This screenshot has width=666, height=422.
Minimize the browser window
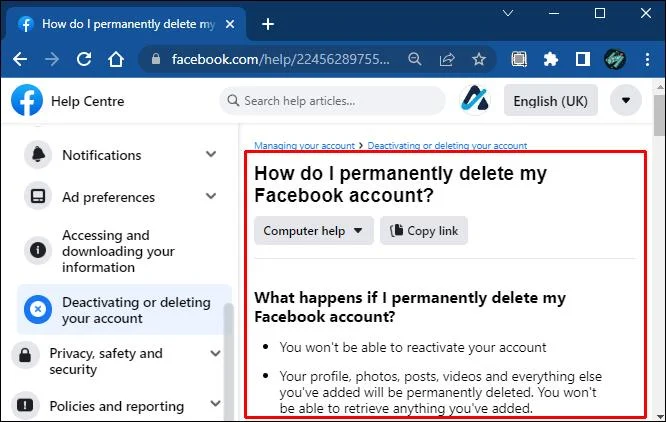coord(554,13)
